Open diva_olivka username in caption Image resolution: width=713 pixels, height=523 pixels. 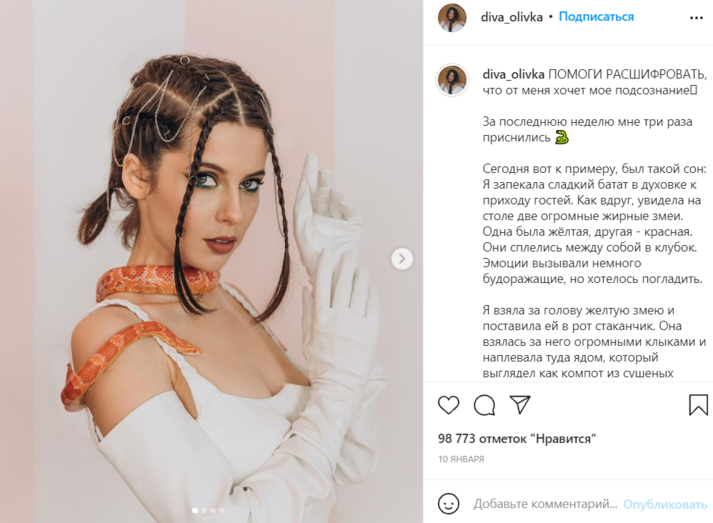click(x=513, y=74)
